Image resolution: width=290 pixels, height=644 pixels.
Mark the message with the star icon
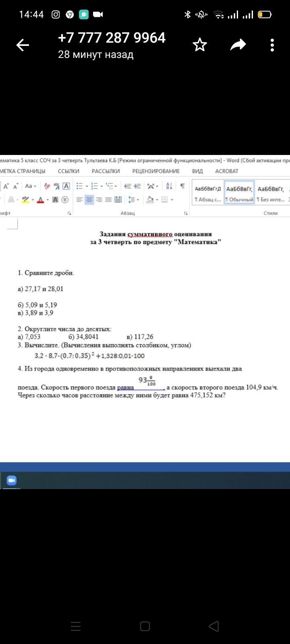click(200, 45)
